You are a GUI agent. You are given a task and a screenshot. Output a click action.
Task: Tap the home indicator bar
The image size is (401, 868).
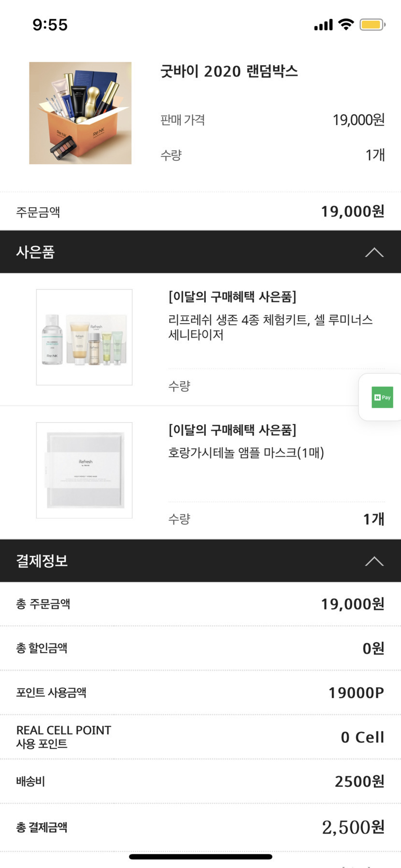(200, 857)
